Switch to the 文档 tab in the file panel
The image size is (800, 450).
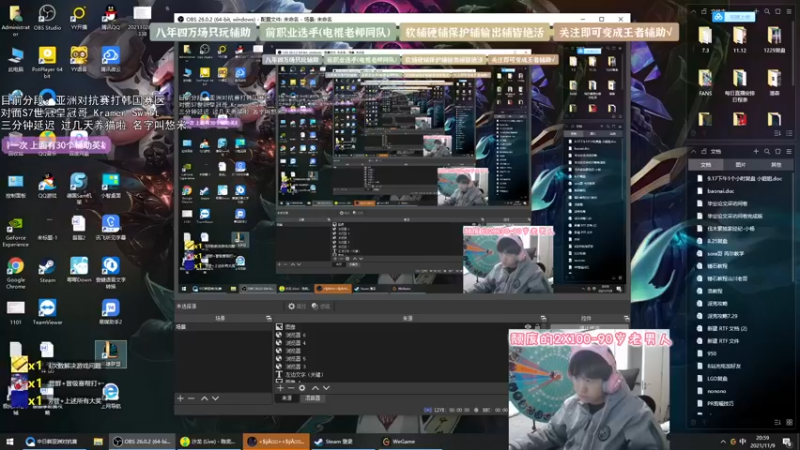[706, 165]
